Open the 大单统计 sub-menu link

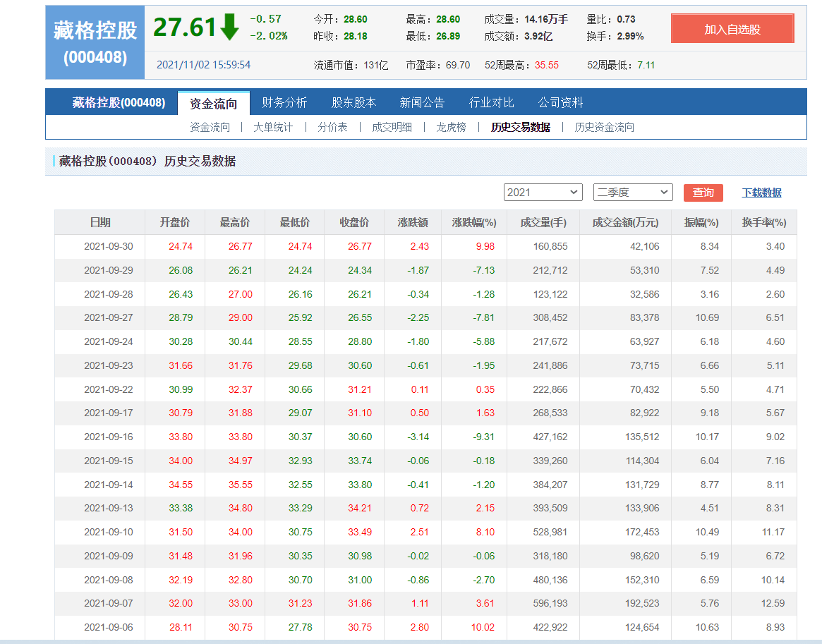tap(273, 127)
